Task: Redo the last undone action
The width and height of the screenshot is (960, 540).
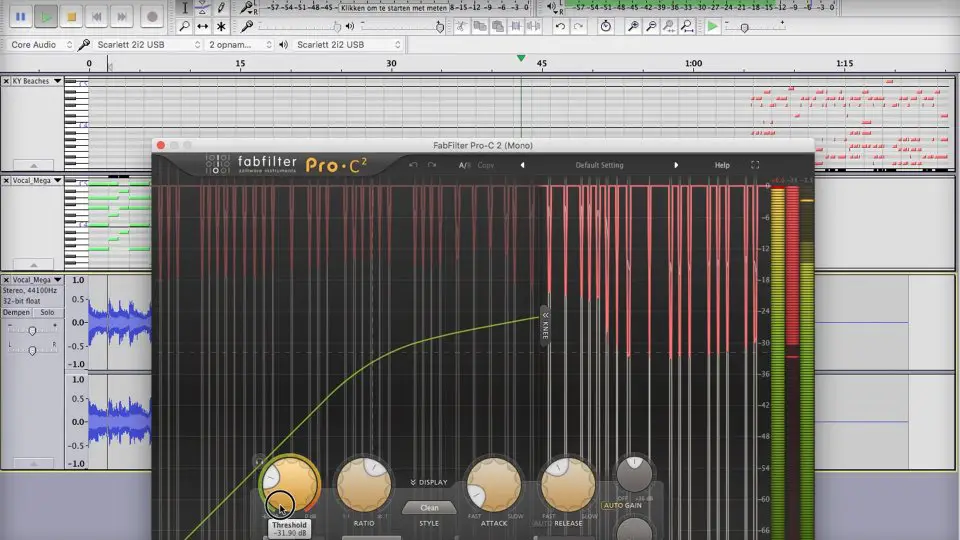Action: (578, 26)
